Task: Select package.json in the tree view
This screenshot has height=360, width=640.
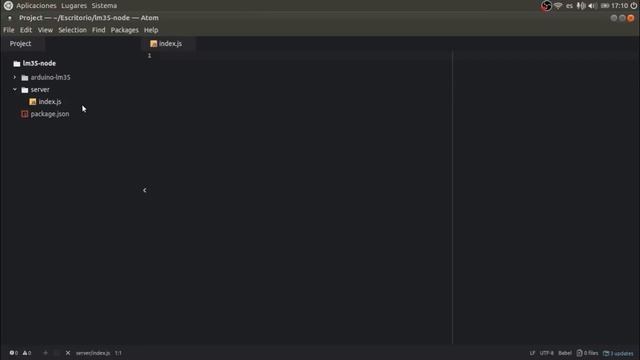Action: point(50,114)
